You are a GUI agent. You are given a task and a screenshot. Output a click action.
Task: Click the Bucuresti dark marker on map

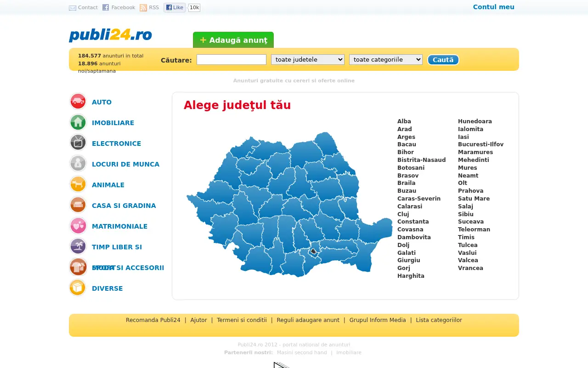314,251
